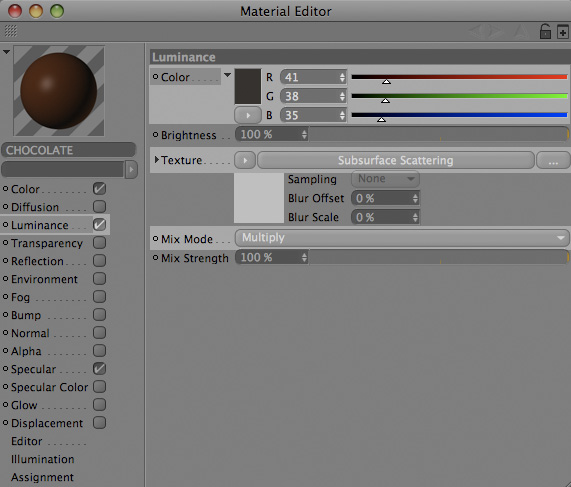Click the arrow button next to Texture
571x487 pixels.
coord(245,160)
